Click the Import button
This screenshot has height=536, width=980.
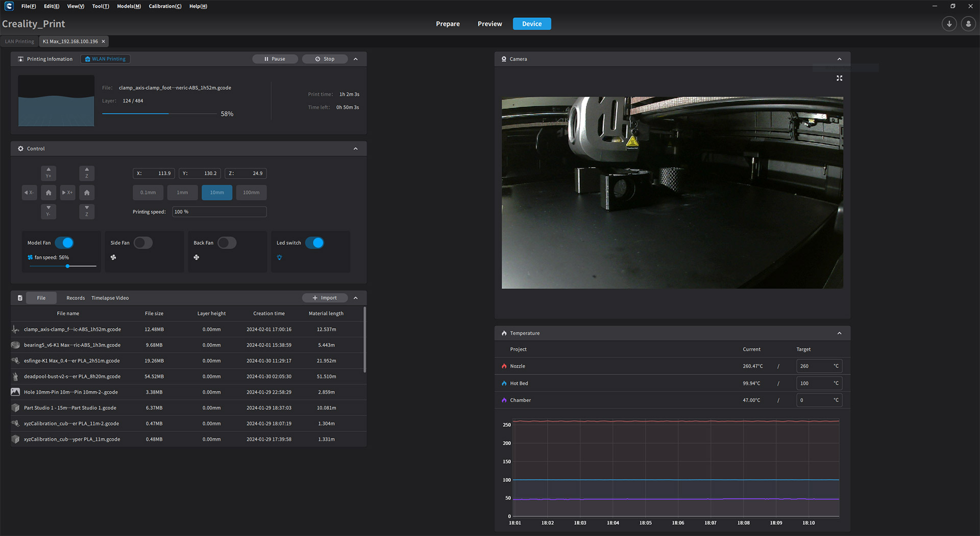(x=325, y=298)
